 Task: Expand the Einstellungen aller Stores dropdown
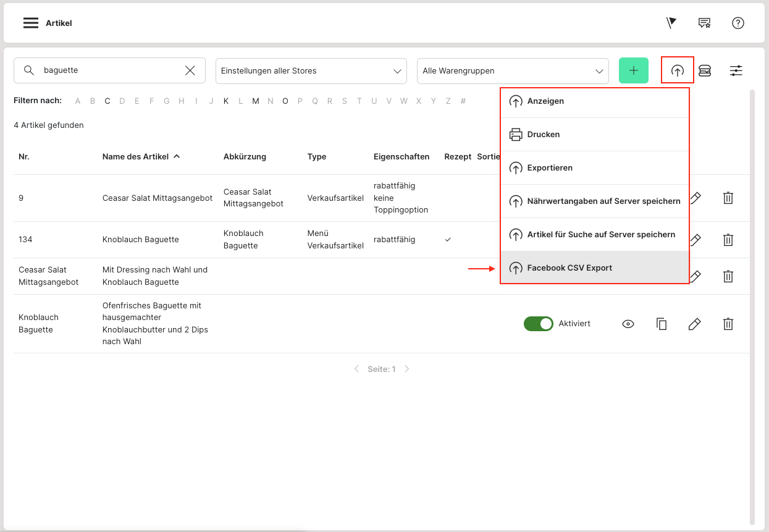[x=311, y=71]
